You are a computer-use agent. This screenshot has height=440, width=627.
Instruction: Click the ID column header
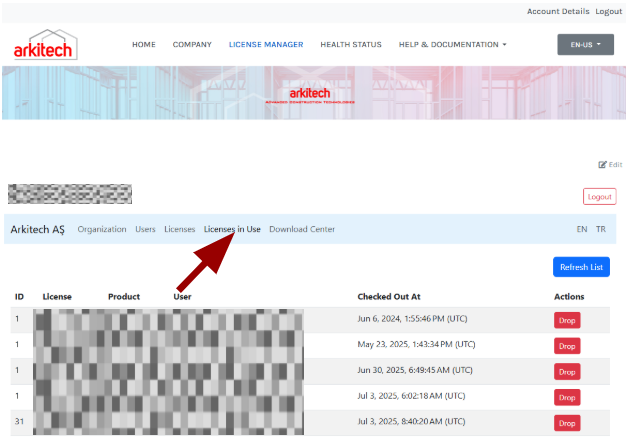pos(19,297)
